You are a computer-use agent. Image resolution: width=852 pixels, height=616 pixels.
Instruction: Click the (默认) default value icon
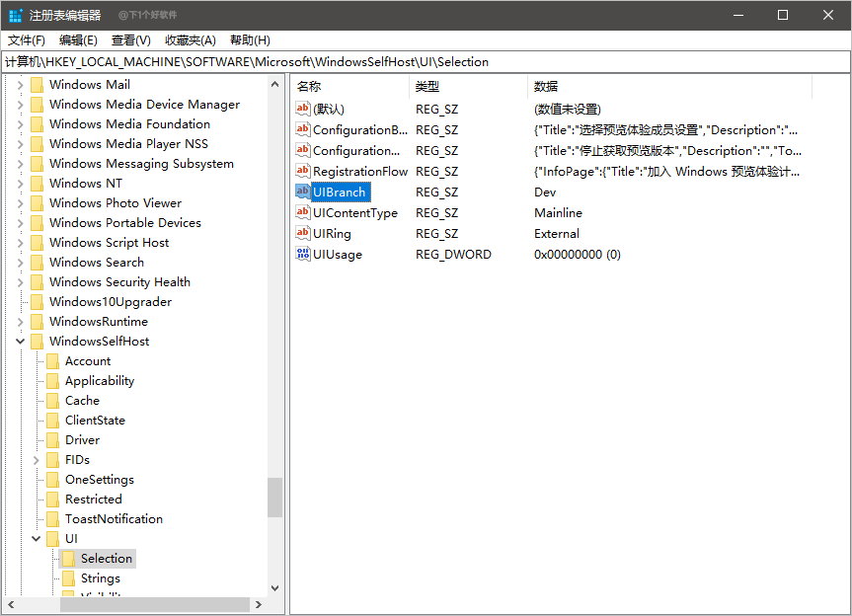(x=303, y=110)
